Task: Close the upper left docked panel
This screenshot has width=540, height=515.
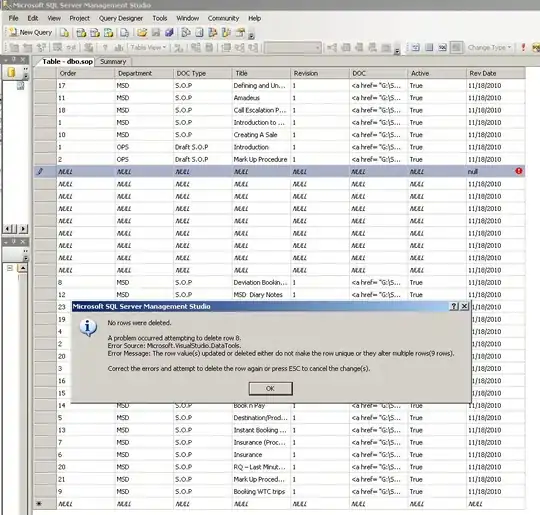Action: [x=23, y=60]
